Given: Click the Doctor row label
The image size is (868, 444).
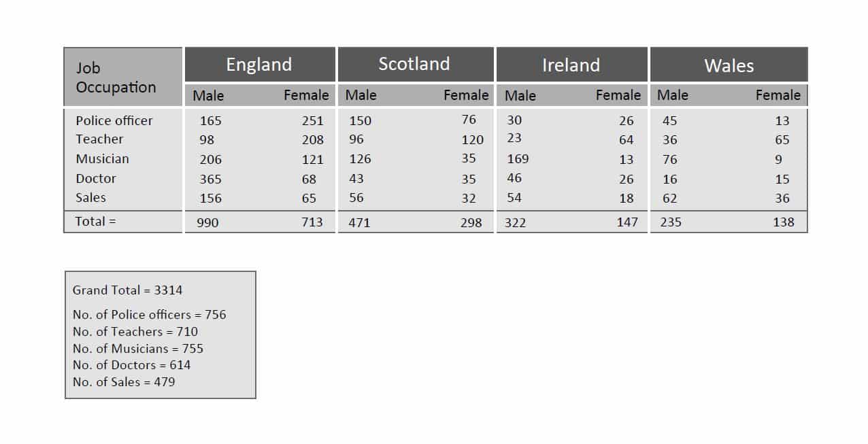Looking at the screenshot, I should tap(96, 179).
